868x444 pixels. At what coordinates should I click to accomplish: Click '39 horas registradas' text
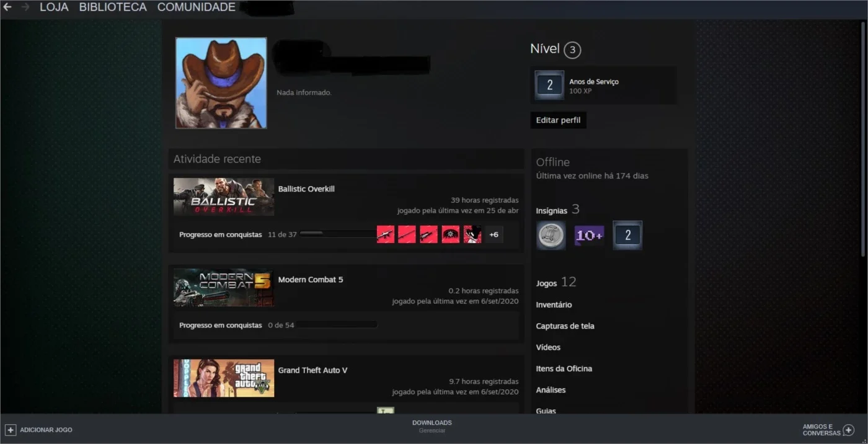coord(484,200)
